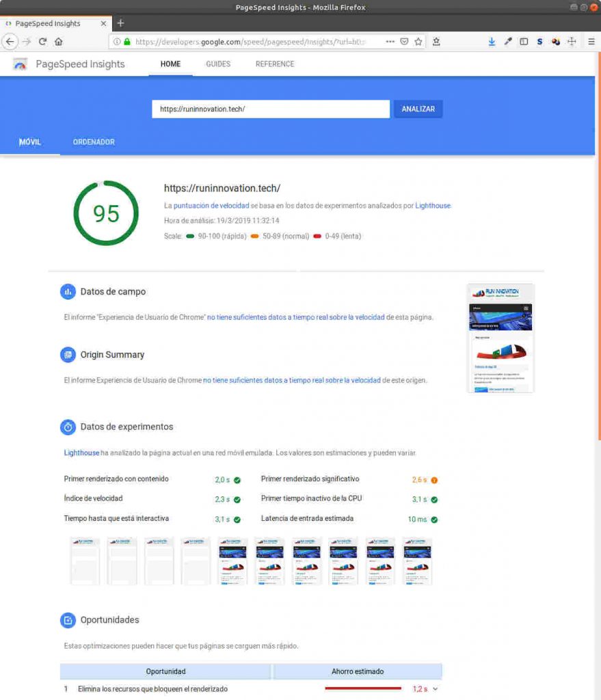Image resolution: width=601 pixels, height=700 pixels.
Task: Reload the page with the refresh icon
Action: point(43,42)
